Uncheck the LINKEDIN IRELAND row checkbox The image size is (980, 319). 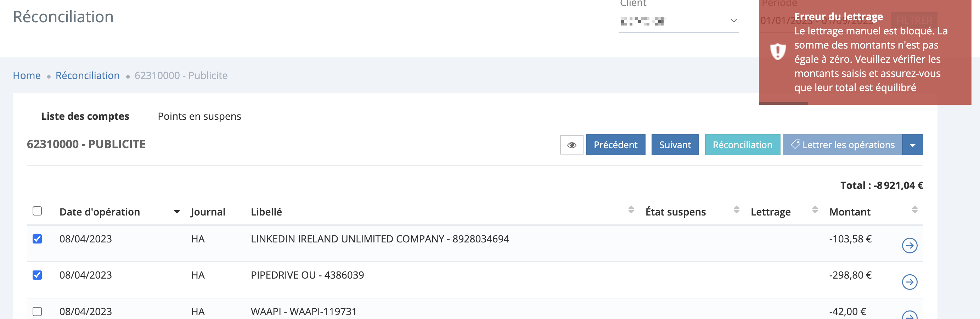(37, 239)
